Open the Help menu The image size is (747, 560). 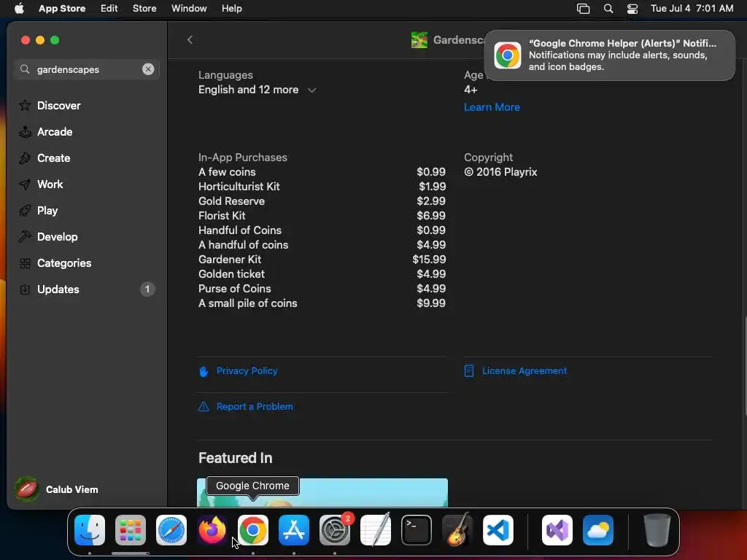coord(232,8)
